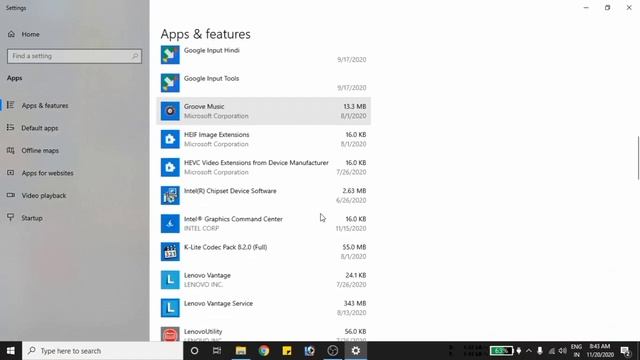Click the microphone tray icon
640x360 pixels.
pos(540,351)
